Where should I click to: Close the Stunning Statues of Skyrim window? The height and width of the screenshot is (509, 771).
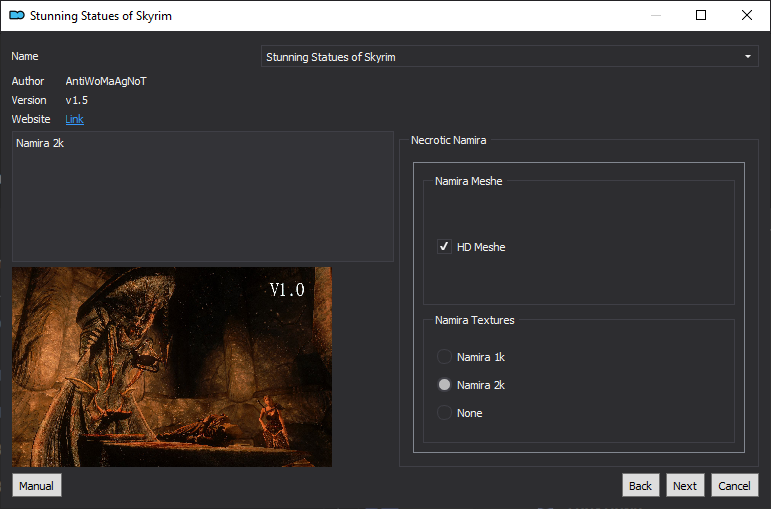(x=746, y=15)
